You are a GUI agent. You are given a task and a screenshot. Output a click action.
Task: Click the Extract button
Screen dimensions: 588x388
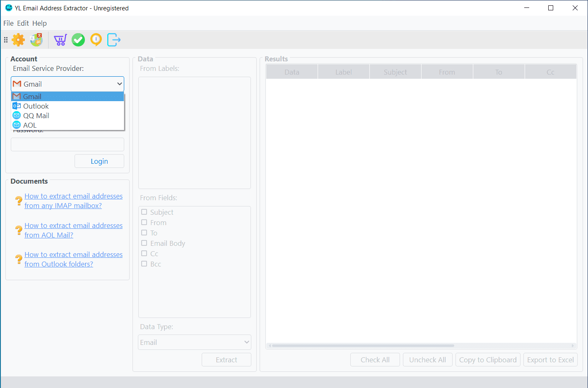click(227, 360)
